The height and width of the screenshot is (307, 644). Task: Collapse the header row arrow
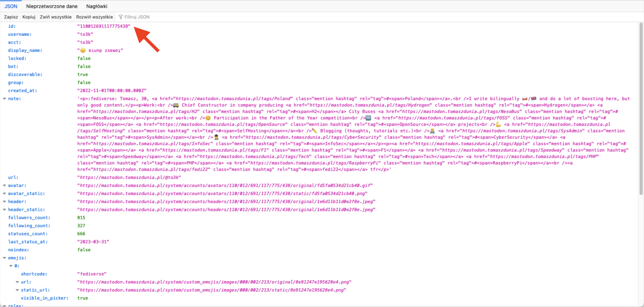tap(4, 202)
